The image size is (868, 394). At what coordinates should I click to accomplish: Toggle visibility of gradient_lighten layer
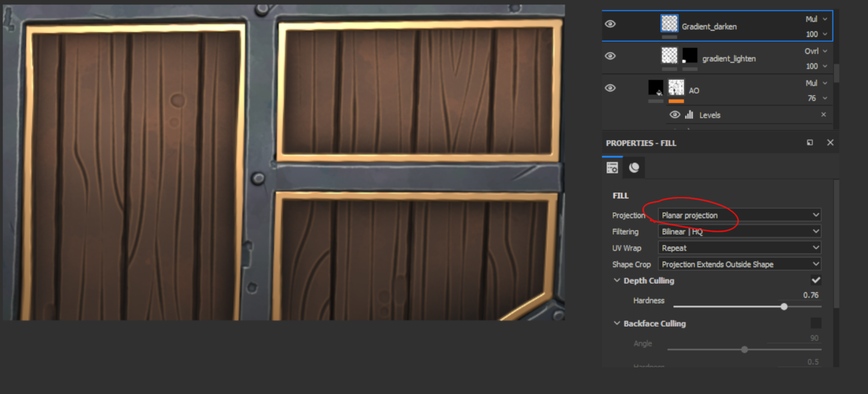[610, 56]
